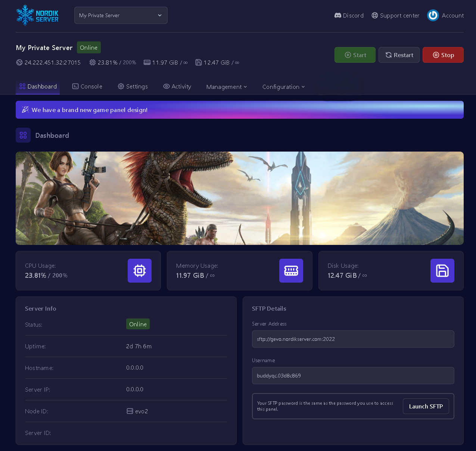Click the SFTP password note text

click(x=325, y=406)
